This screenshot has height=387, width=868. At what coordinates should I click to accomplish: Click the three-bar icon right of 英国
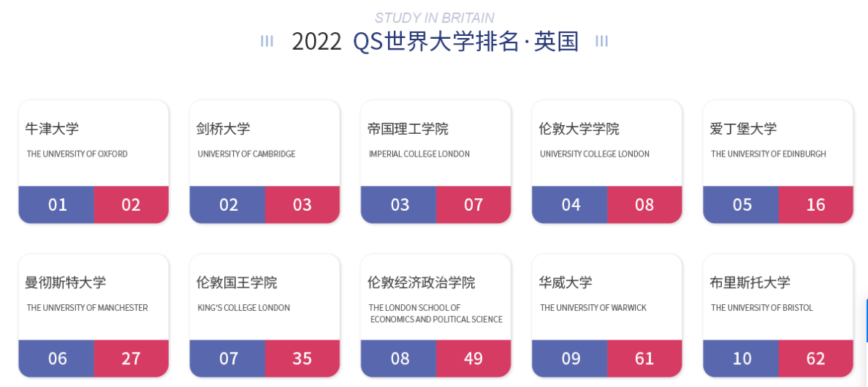pos(602,42)
